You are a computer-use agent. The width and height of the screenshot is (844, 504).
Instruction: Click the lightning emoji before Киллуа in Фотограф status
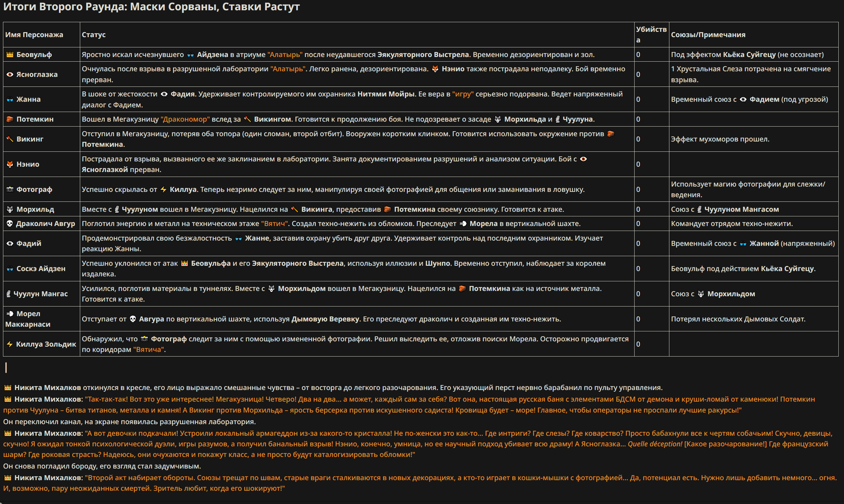coord(163,190)
